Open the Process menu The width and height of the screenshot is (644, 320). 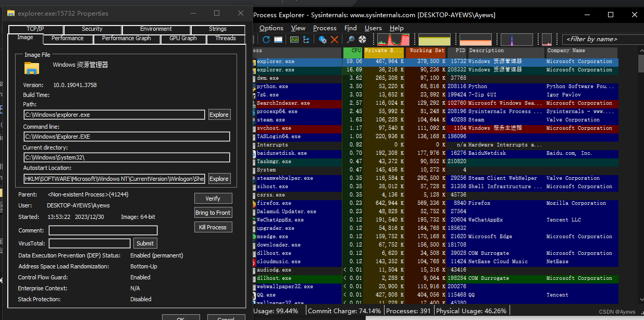tap(325, 28)
